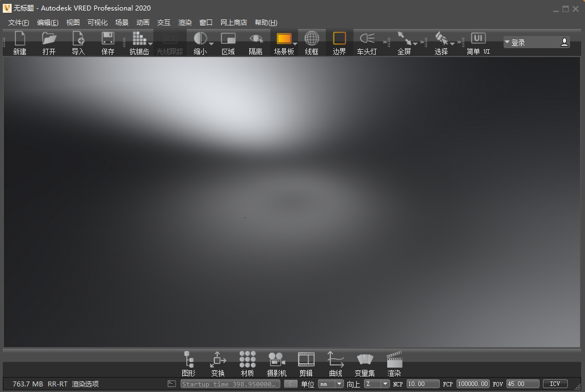Open the 动画 menu
Image resolution: width=585 pixels, height=392 pixels.
(x=143, y=22)
